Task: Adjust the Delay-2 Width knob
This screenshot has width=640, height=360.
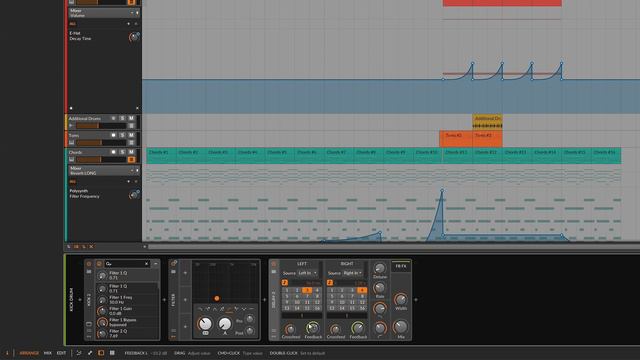Action: tap(401, 300)
